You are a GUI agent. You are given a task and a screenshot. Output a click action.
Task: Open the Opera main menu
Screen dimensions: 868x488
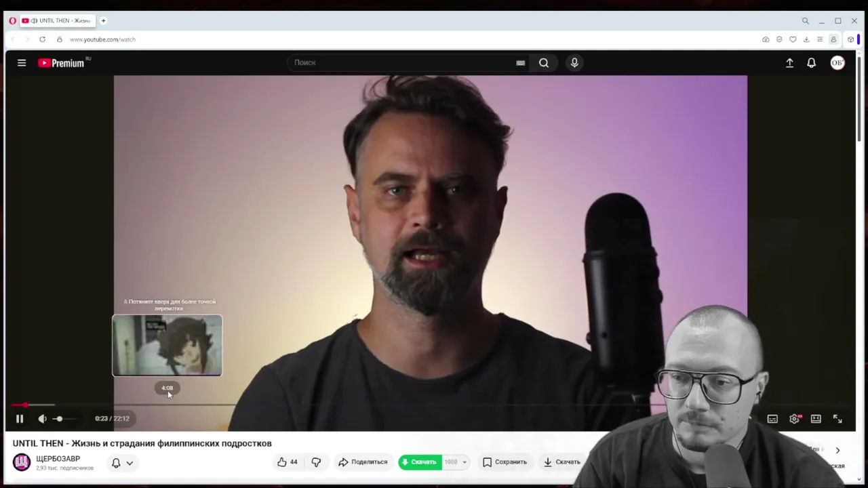[x=12, y=21]
